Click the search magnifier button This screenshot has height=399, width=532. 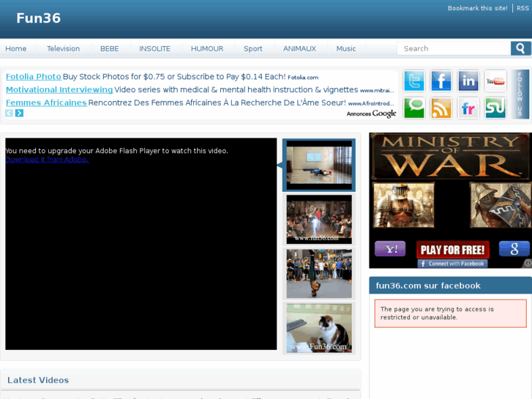tap(520, 48)
